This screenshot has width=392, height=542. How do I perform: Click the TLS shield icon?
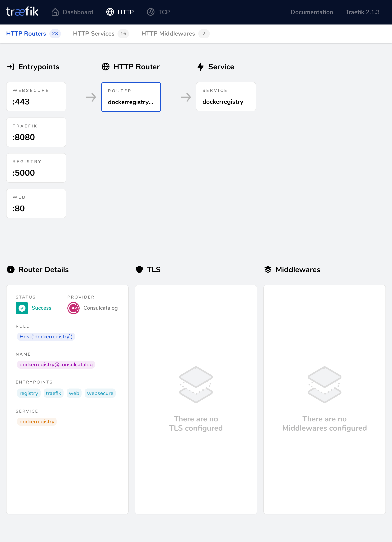tap(139, 269)
